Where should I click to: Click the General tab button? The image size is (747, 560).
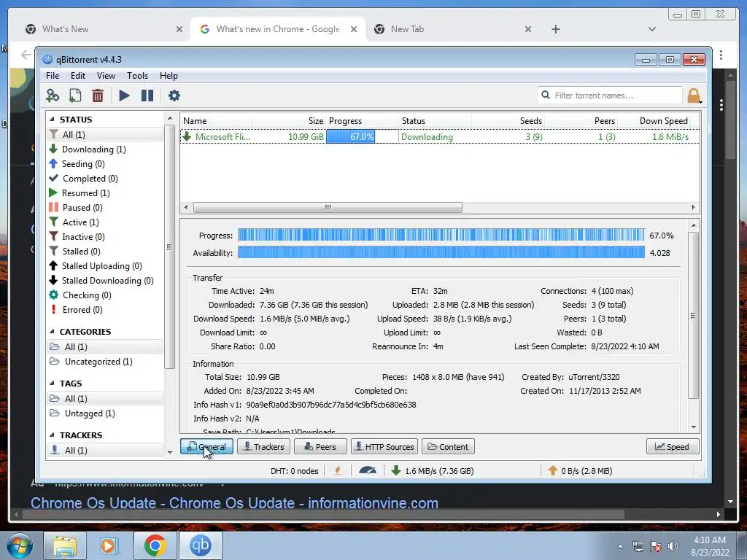[x=206, y=447]
